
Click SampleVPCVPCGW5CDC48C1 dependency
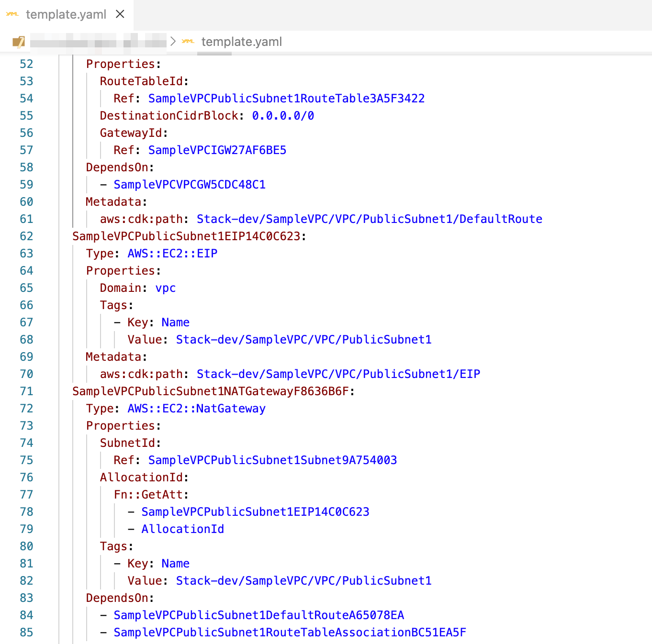[190, 185]
